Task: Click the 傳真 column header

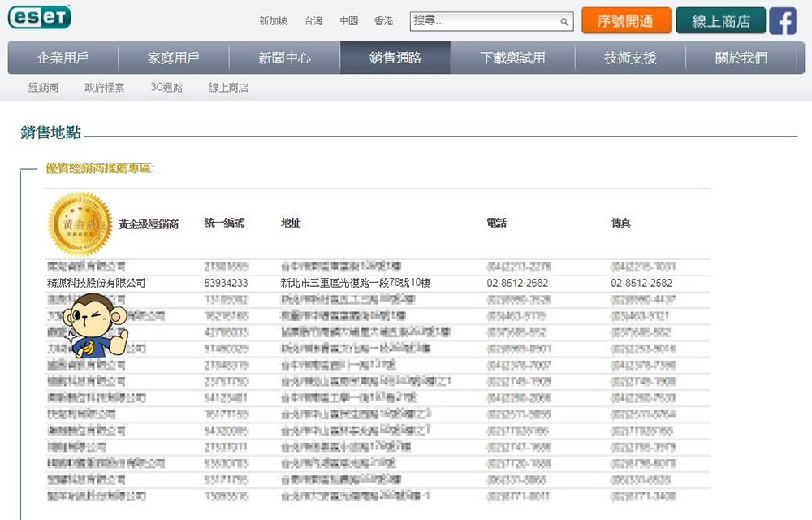Action: [621, 223]
